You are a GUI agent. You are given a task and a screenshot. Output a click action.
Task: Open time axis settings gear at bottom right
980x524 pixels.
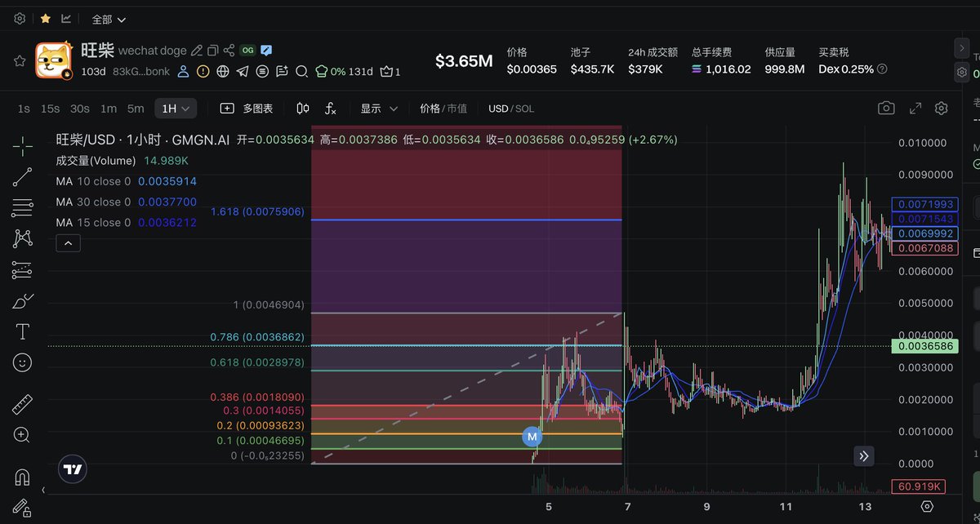pos(926,507)
